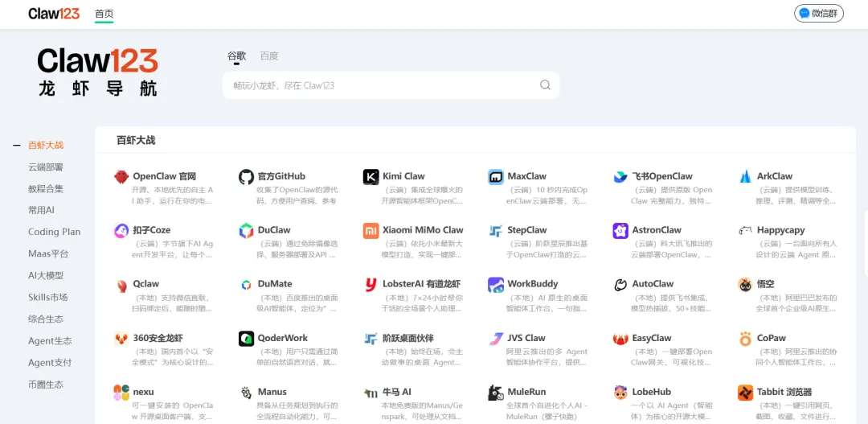
Task: Open the Xiaomi MiMo Claw orange icon
Action: (371, 231)
